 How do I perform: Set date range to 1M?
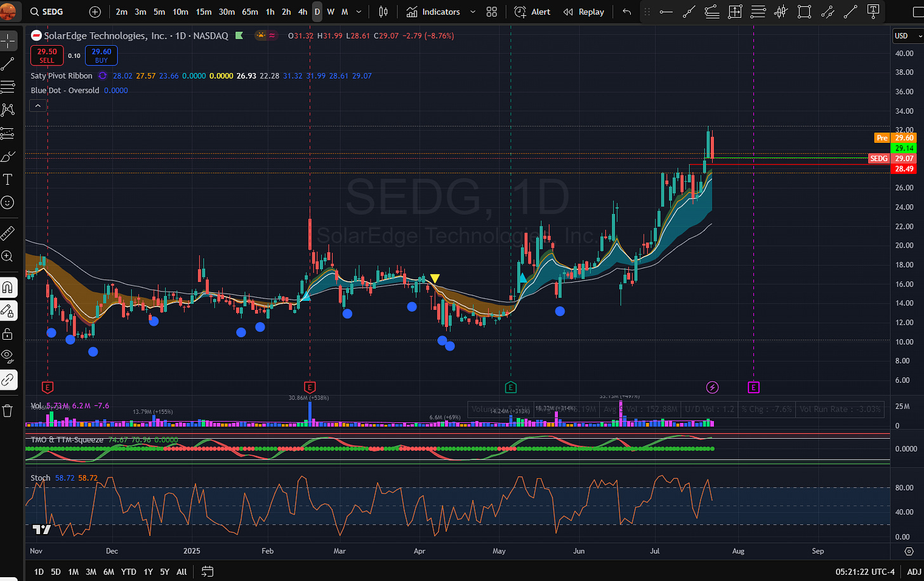(x=74, y=571)
